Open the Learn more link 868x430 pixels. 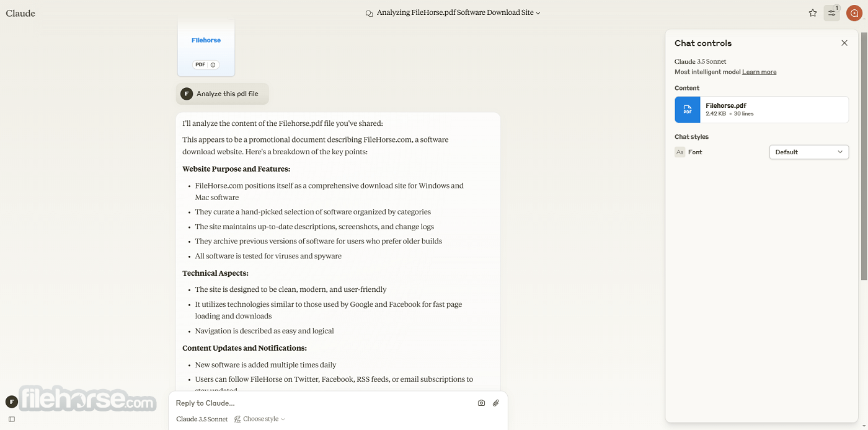point(759,72)
